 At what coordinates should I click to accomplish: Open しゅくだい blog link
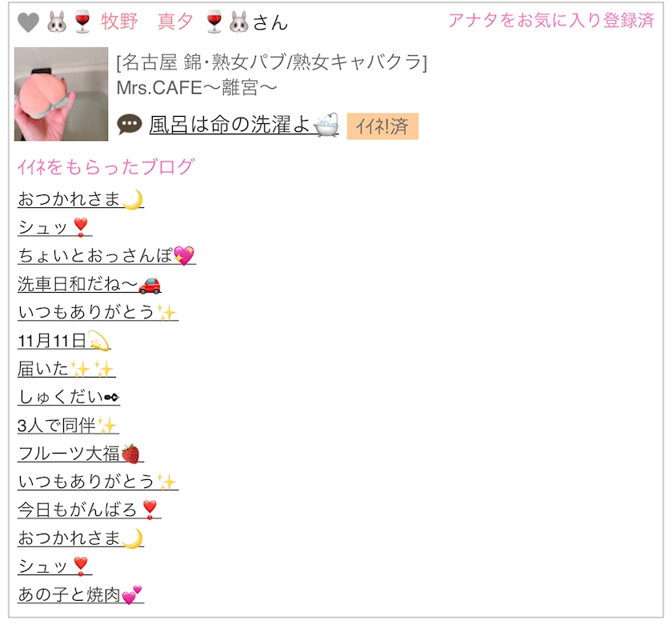point(69,397)
